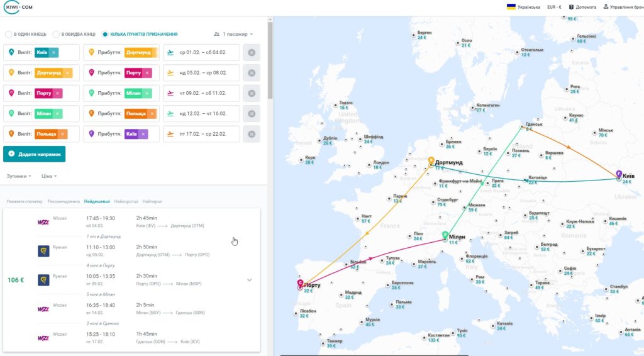Open the Зупинки filter dropdown
Image resolution: width=644 pixels, height=356 pixels.
click(19, 176)
